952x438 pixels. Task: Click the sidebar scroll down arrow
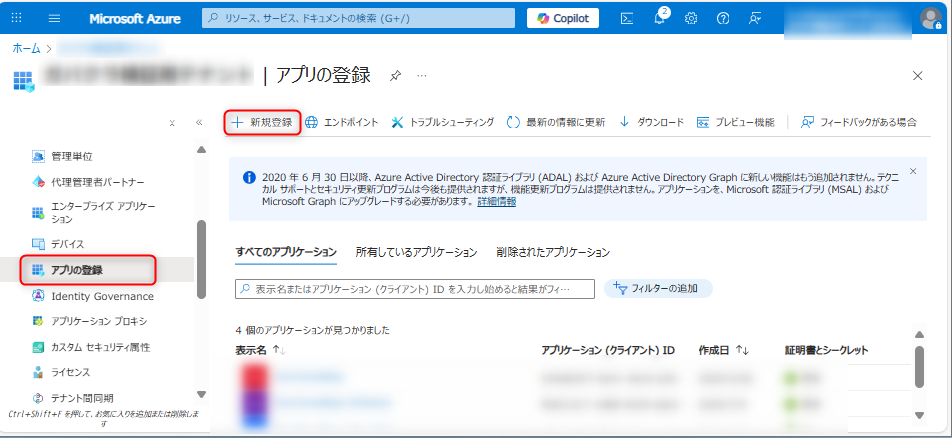point(202,394)
